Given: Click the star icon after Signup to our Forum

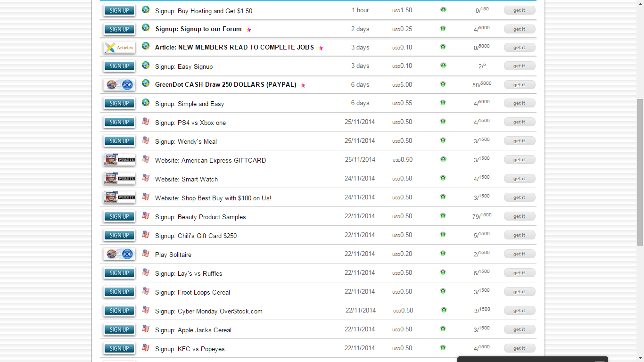Looking at the screenshot, I should pyautogui.click(x=249, y=30).
